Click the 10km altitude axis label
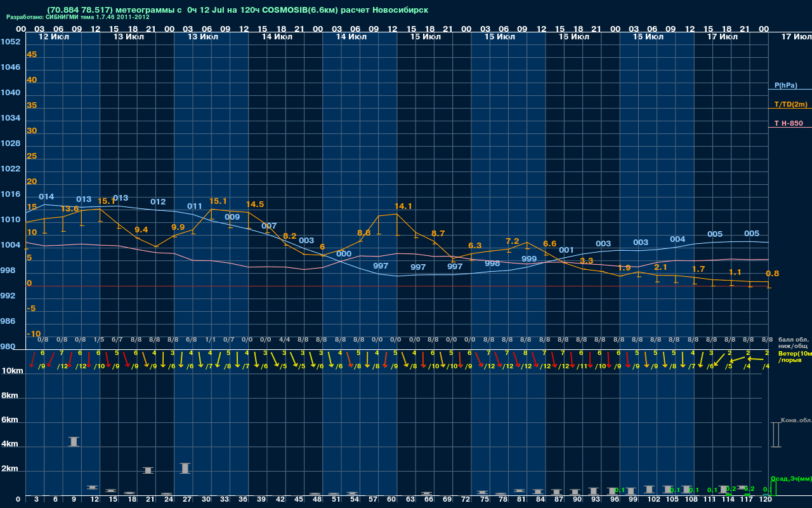 coord(11,371)
